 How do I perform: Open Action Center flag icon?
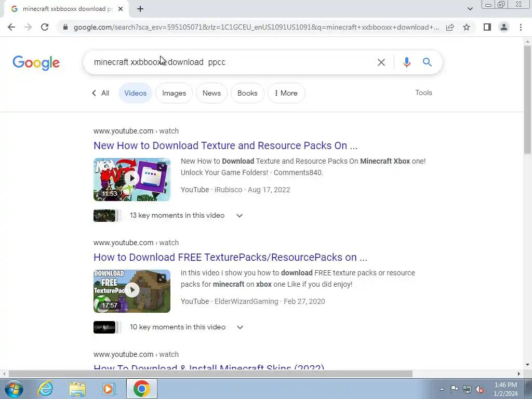pyautogui.click(x=454, y=389)
